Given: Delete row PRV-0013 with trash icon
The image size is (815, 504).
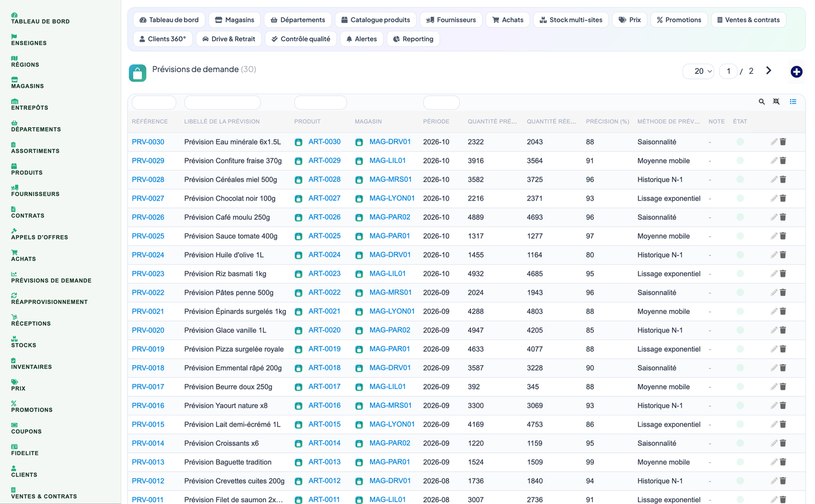Looking at the screenshot, I should point(783,462).
